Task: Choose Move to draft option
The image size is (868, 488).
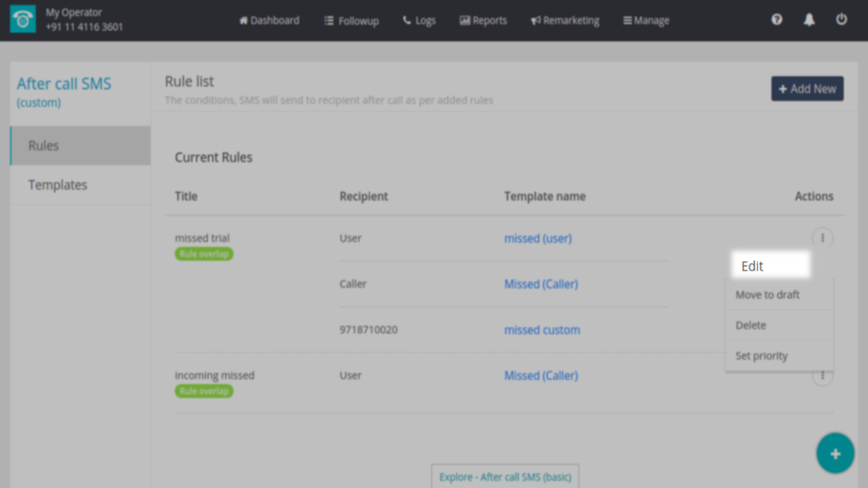Action: (768, 295)
